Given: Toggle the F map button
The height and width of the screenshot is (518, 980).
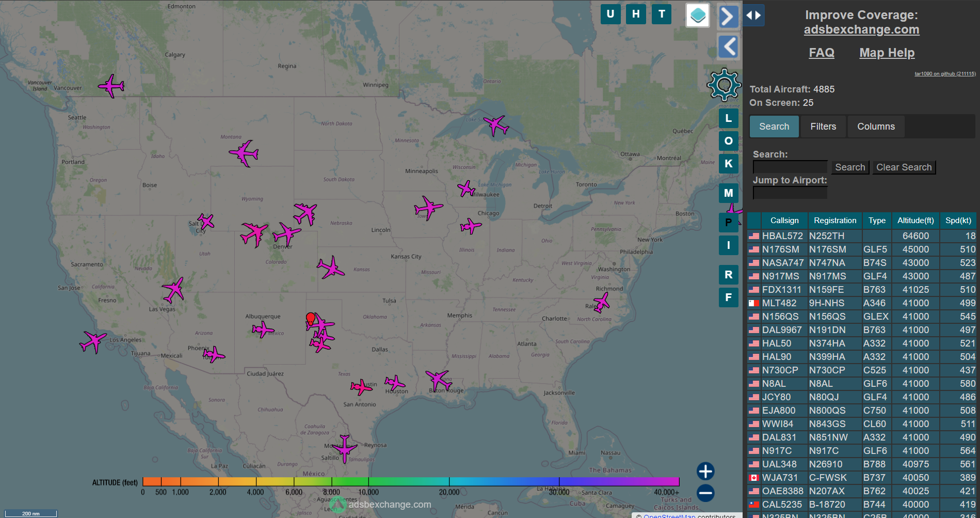Looking at the screenshot, I should (729, 297).
